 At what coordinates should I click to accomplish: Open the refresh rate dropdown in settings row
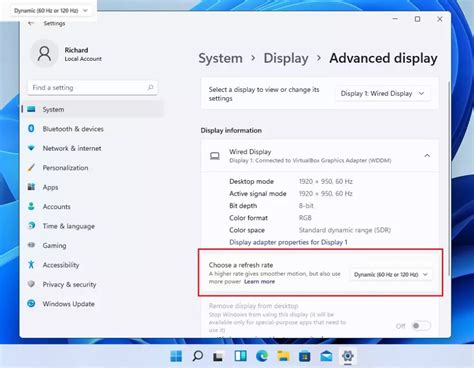click(x=391, y=275)
